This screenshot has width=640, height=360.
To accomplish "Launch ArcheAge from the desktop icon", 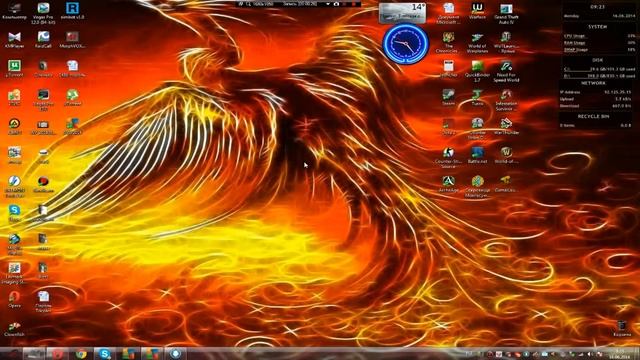I will click(x=448, y=184).
